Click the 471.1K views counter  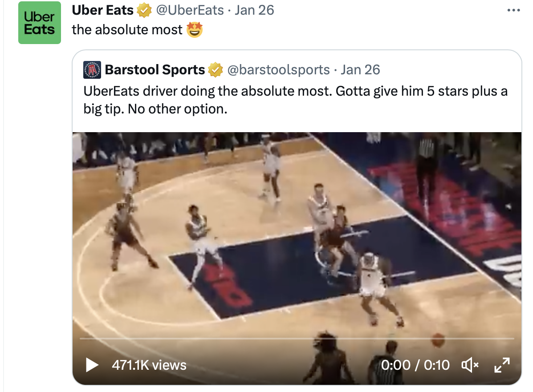(x=149, y=365)
